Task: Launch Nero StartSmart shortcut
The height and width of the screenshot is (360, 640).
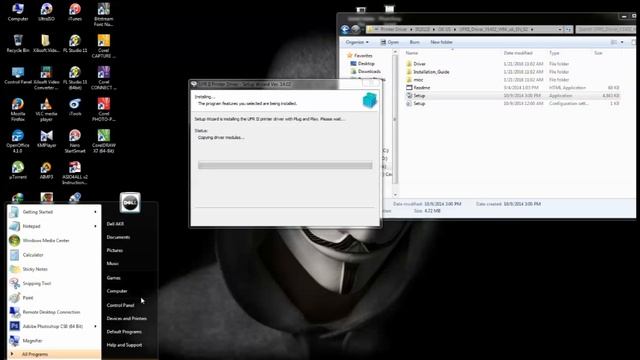Action: (x=75, y=141)
